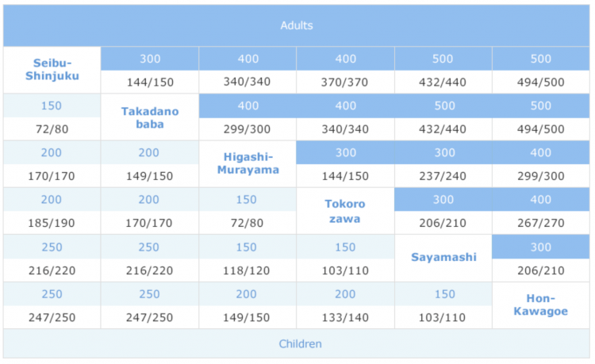This screenshot has height=364, width=595.
Task: Select the 267/270 fare cell
Action: [x=541, y=223]
